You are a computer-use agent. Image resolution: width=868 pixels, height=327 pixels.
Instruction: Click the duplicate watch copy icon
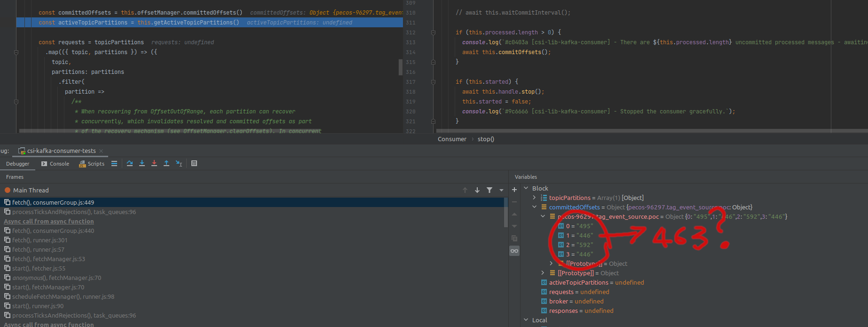click(514, 239)
